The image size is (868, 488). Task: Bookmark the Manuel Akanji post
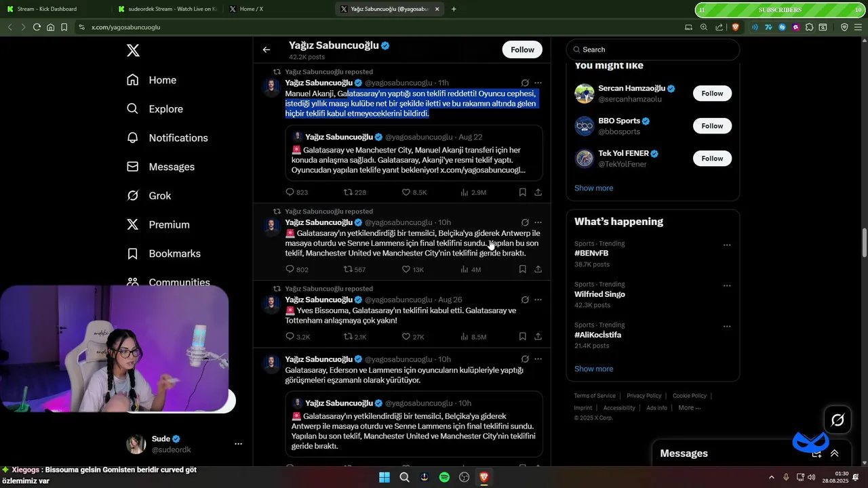coord(523,192)
